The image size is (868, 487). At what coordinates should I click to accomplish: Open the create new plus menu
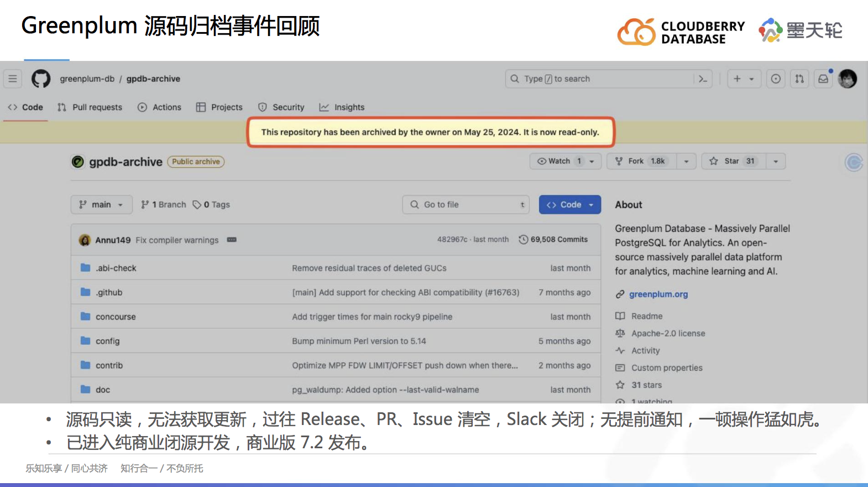pyautogui.click(x=744, y=79)
